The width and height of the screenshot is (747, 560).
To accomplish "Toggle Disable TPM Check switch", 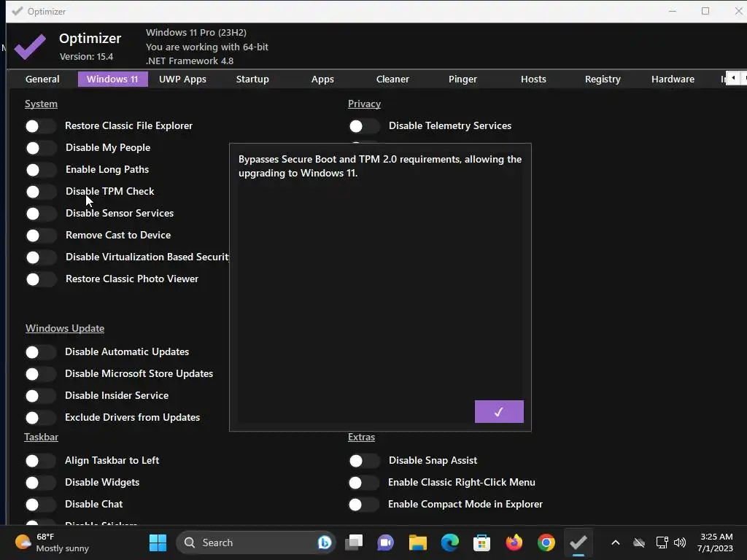I will 41,192.
